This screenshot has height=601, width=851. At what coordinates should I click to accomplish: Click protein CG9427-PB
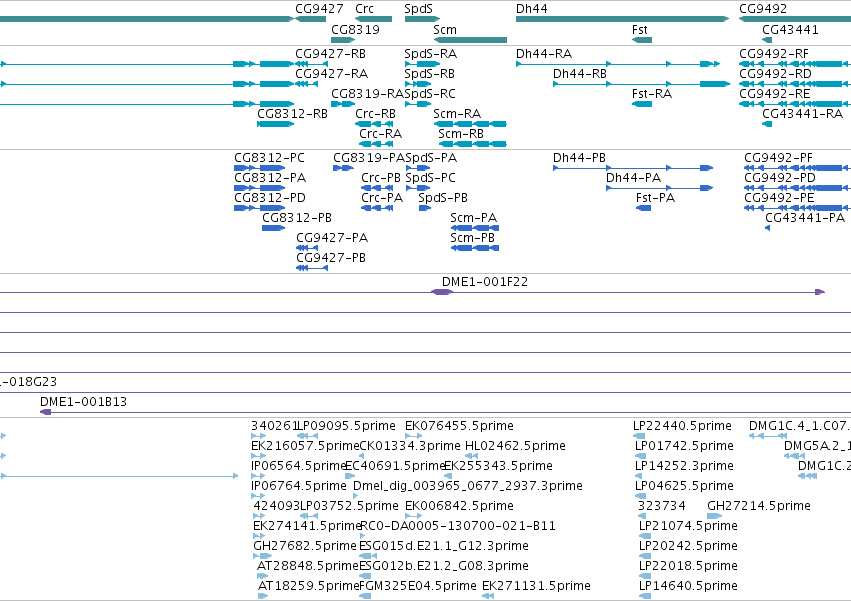pyautogui.click(x=312, y=268)
